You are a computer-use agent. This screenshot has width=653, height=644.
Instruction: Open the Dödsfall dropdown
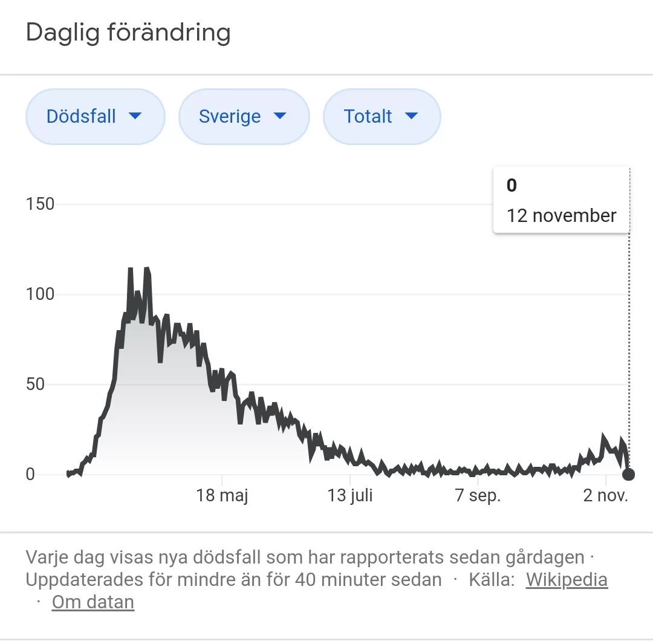95,117
